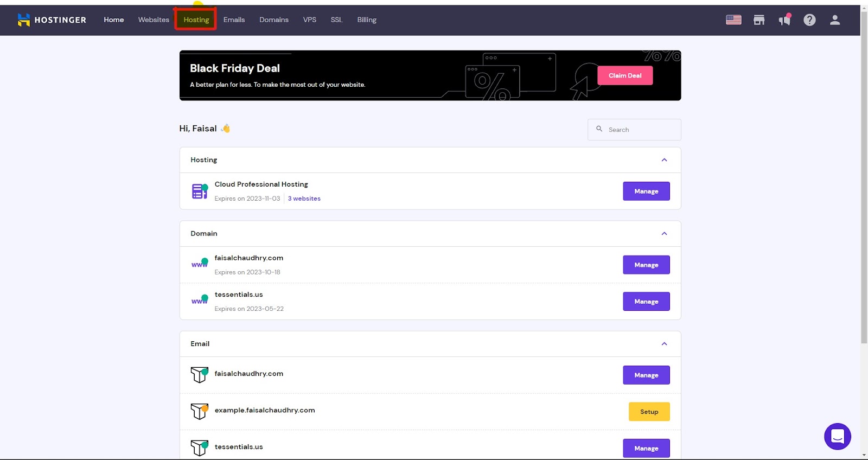
Task: Open the Websites menu item
Action: tap(154, 20)
